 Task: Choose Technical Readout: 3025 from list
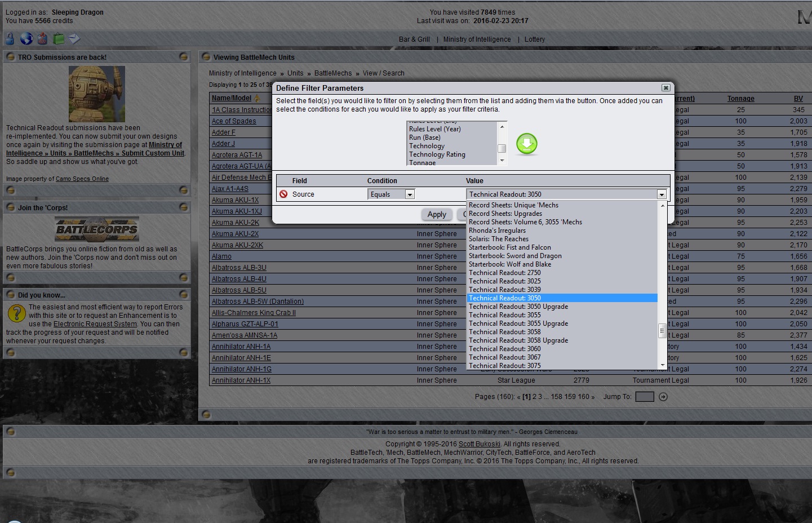[504, 281]
